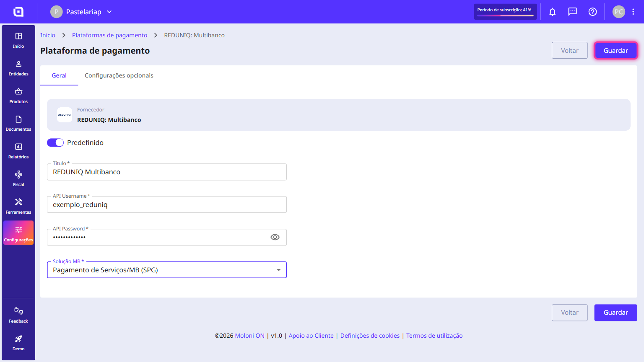Open the messages chat icon
Image resolution: width=644 pixels, height=362 pixels.
pyautogui.click(x=573, y=12)
